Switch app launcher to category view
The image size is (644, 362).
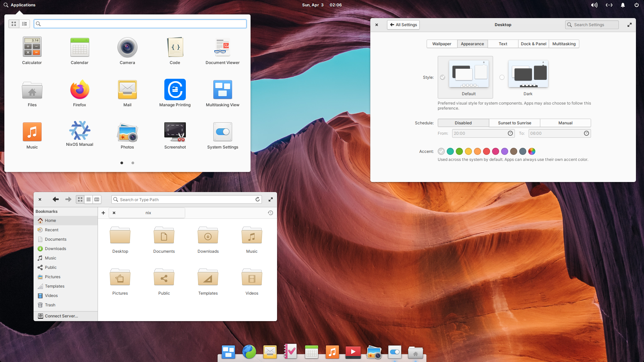click(x=24, y=24)
